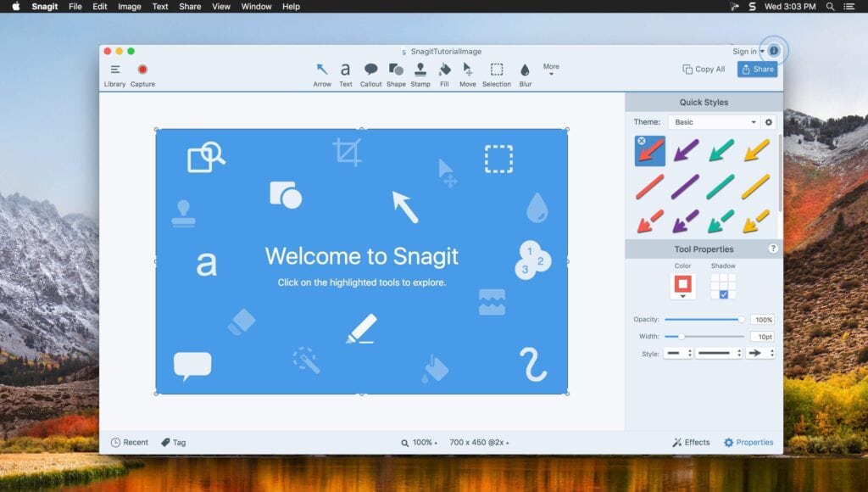868x492 pixels.
Task: Click the Opacity 100% value field
Action: tap(763, 320)
